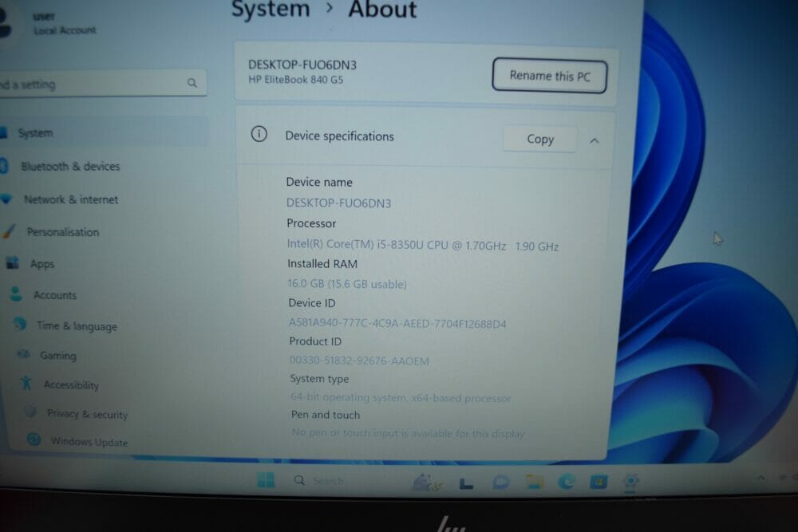Click the Bluetooth icon in sidebar

pos(3,166)
